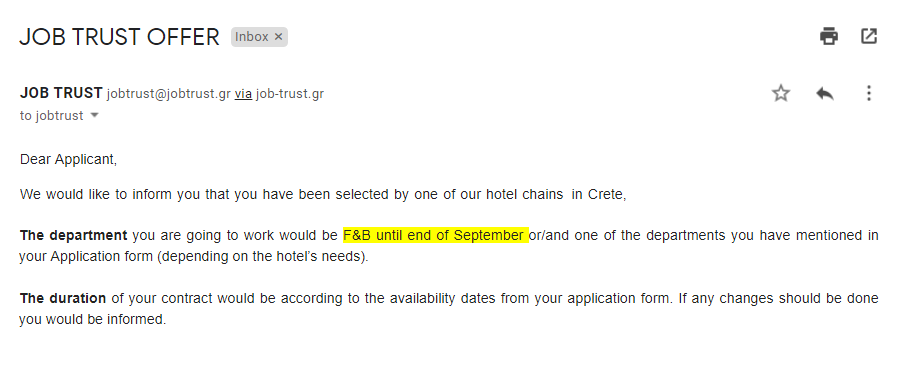Screen dimensions: 906x379
Task: Expand recipient details arrow beside 'to jobtrust'
Action: click(95, 116)
